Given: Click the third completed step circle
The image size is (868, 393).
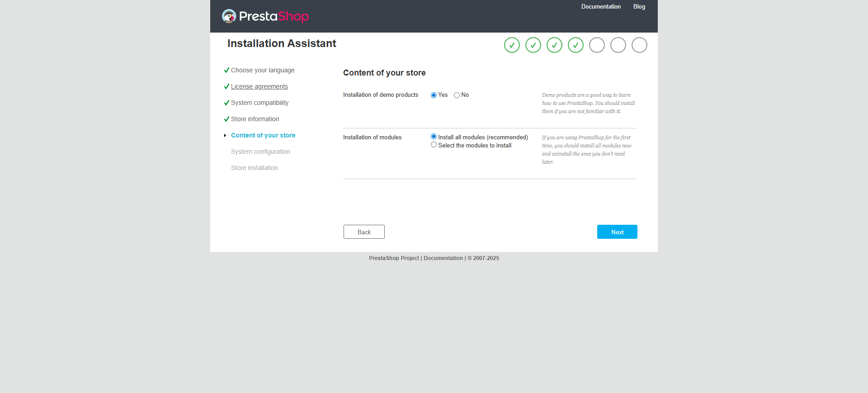Looking at the screenshot, I should pyautogui.click(x=554, y=45).
